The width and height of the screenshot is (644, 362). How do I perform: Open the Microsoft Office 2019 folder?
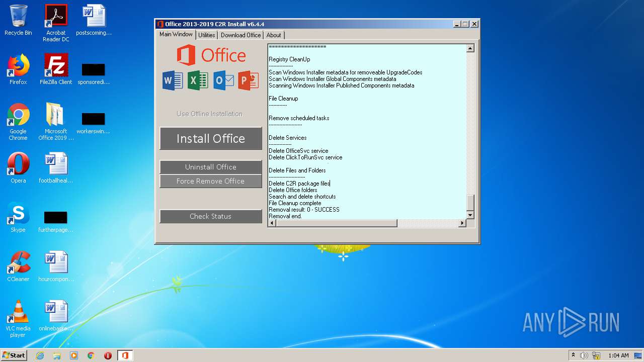pyautogui.click(x=56, y=122)
